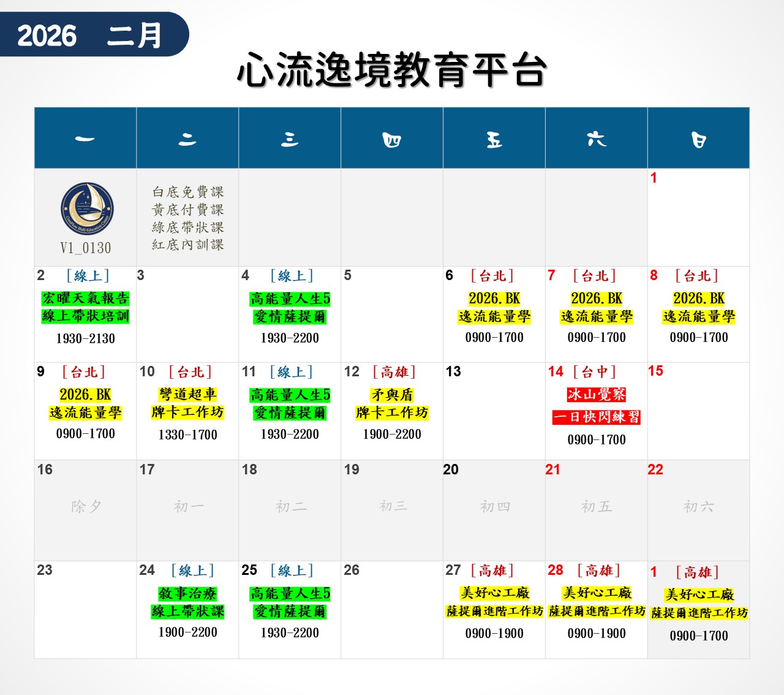The height and width of the screenshot is (695, 784).
Task: Select the Monday 一 column header
Action: 85,139
